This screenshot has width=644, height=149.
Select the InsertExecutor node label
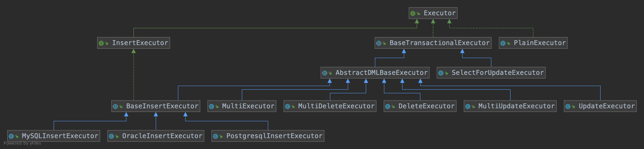[x=140, y=43]
